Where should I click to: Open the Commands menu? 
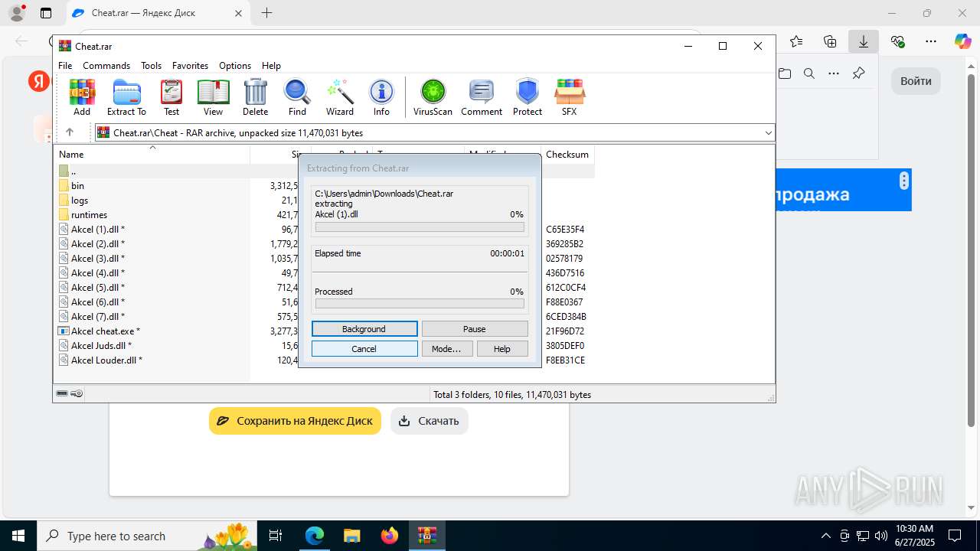[x=106, y=66]
